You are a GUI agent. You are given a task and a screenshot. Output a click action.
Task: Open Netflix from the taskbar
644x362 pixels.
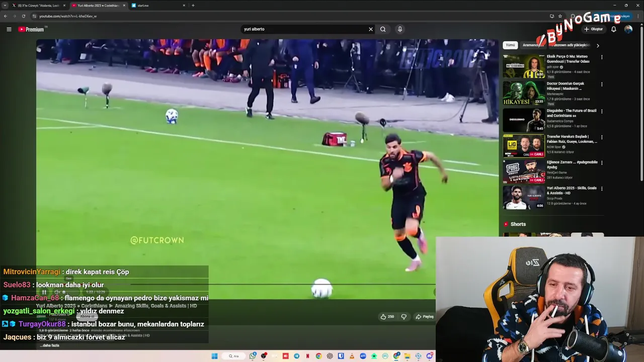point(307,356)
